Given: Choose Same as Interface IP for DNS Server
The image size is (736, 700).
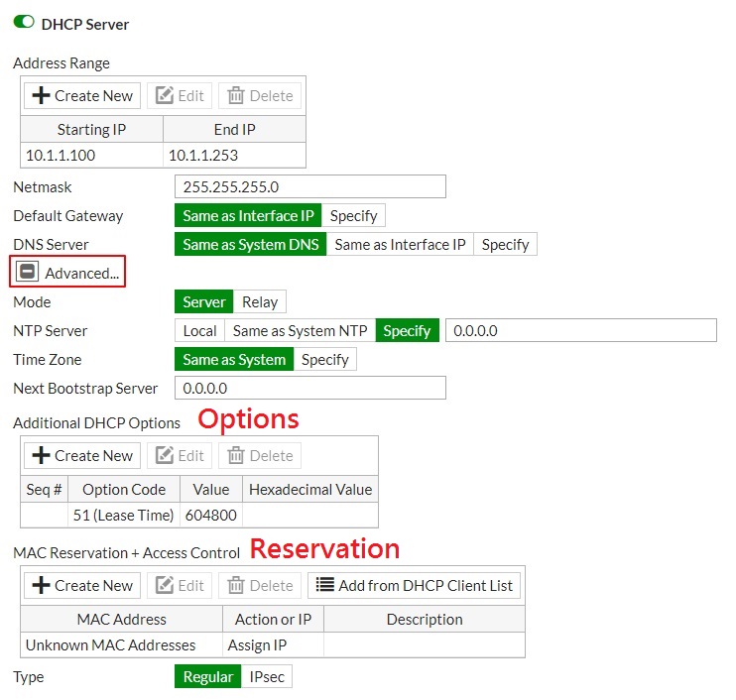Looking at the screenshot, I should tap(400, 244).
